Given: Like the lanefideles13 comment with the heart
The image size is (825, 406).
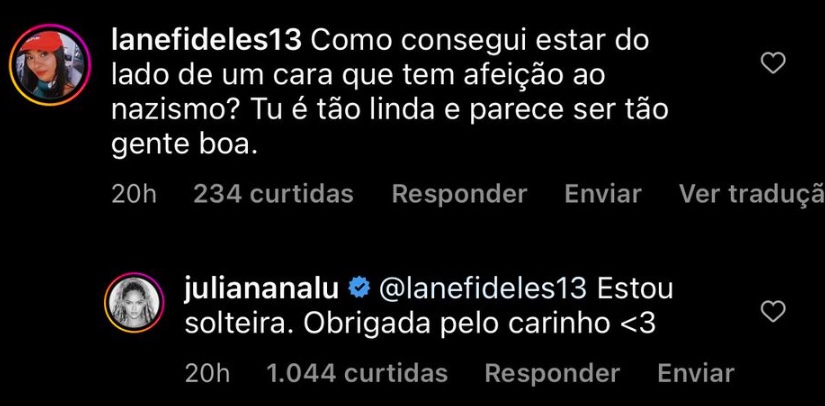Looking at the screenshot, I should tap(773, 65).
